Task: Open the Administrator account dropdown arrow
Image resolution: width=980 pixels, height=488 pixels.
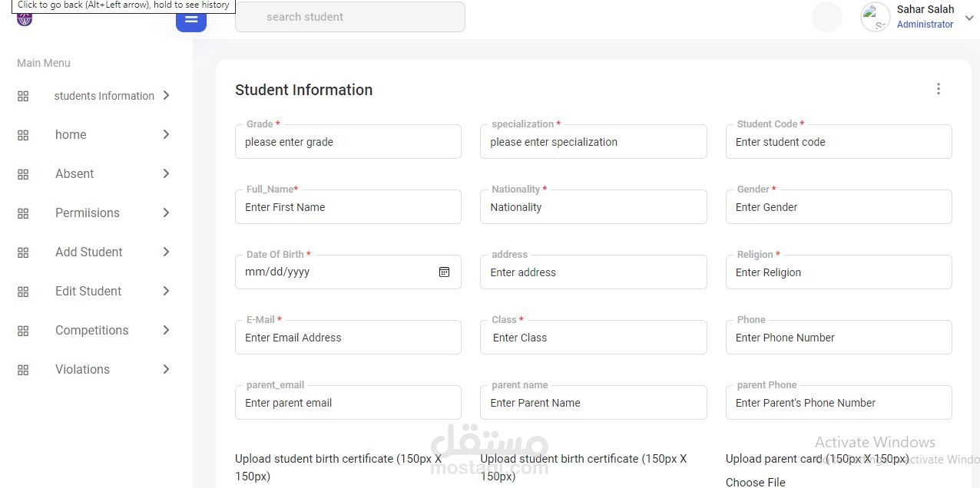Action: point(969,17)
